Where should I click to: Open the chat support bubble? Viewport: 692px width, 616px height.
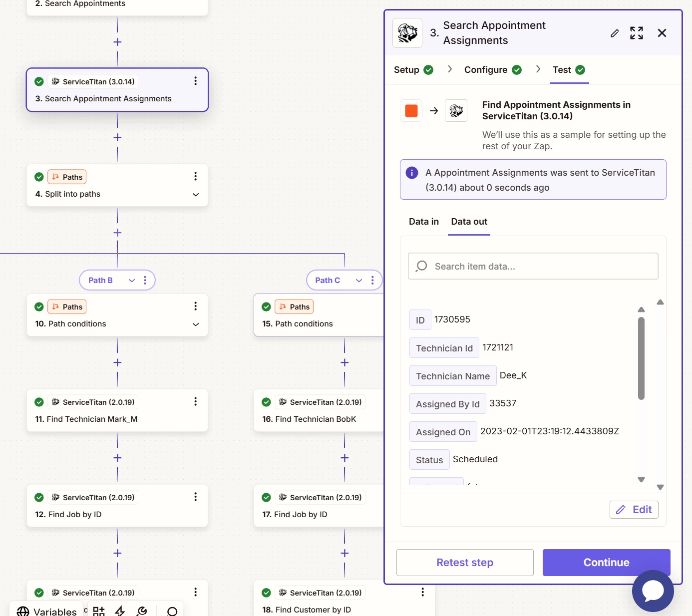[x=653, y=591]
